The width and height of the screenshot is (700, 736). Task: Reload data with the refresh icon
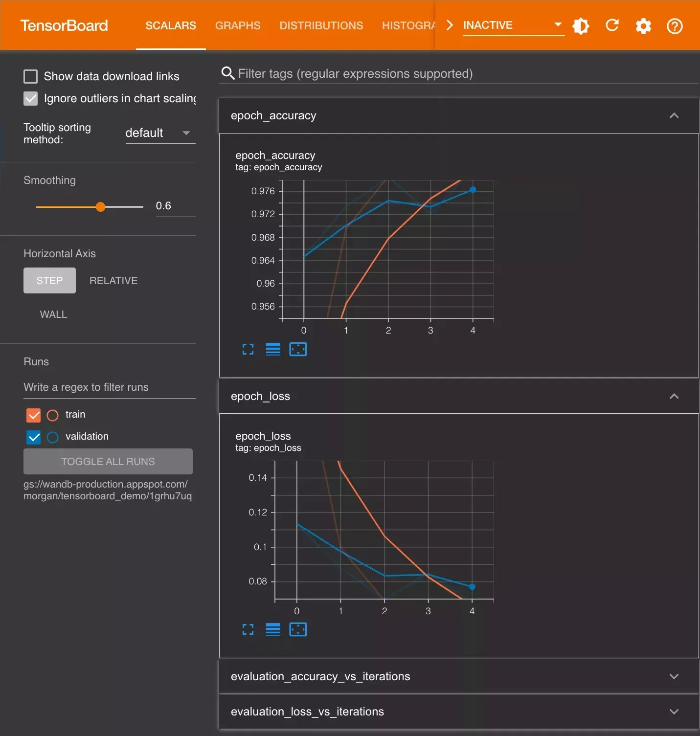coord(612,25)
